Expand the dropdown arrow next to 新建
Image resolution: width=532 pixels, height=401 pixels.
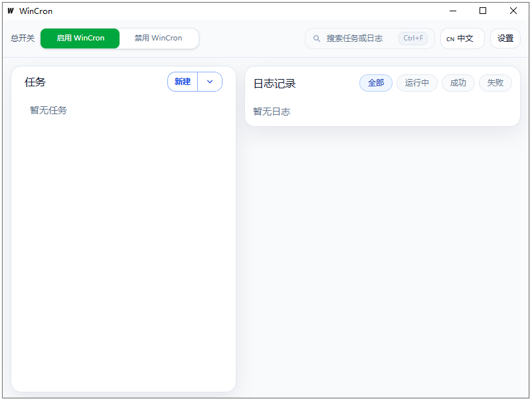tap(210, 81)
